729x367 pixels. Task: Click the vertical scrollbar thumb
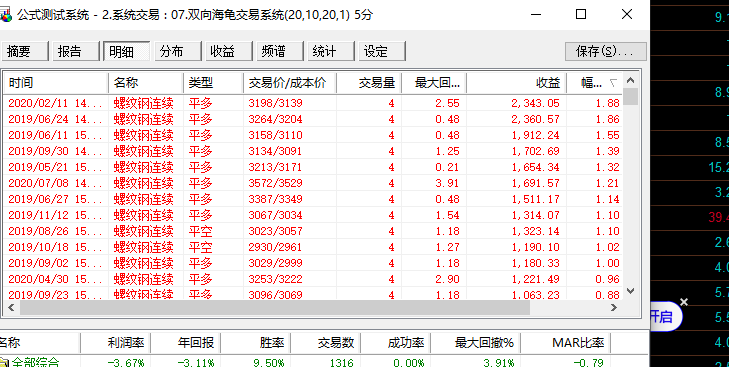tap(630, 96)
